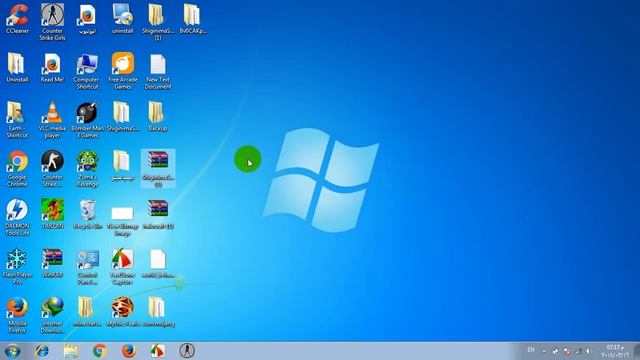Screen dimensions: 640x360
Task: Open the Google Chrome desktop shortcut
Action: point(17,169)
